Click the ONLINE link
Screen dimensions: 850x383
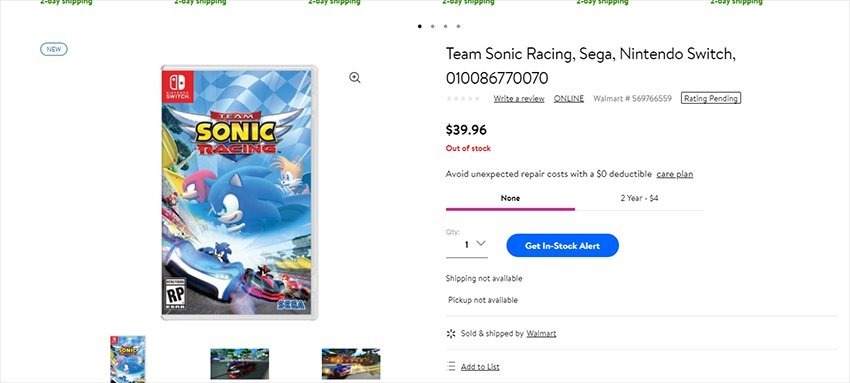(x=569, y=99)
